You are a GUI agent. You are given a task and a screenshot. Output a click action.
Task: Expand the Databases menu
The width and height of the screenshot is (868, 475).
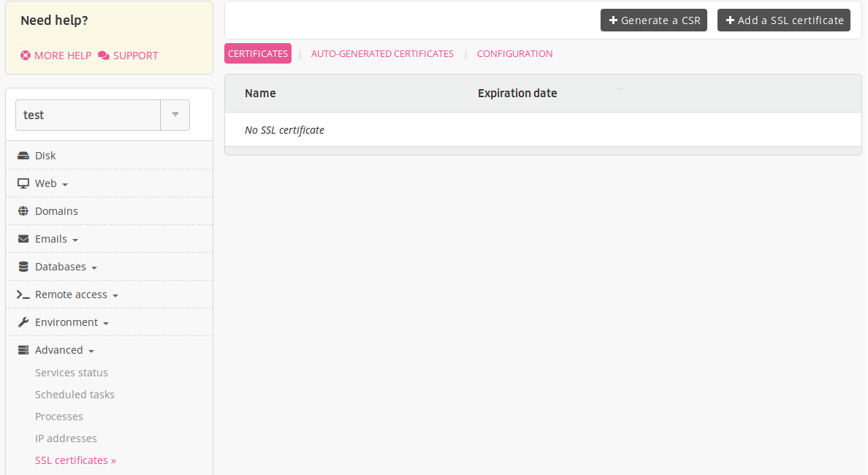point(91,266)
